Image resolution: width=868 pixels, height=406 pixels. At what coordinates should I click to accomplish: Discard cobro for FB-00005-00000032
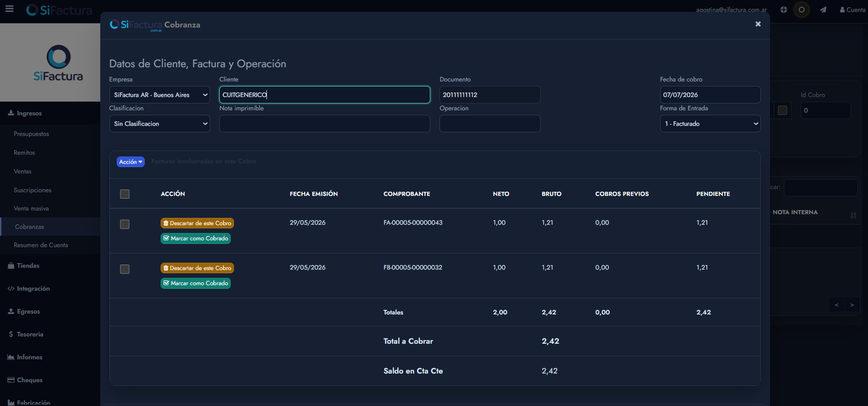click(197, 268)
